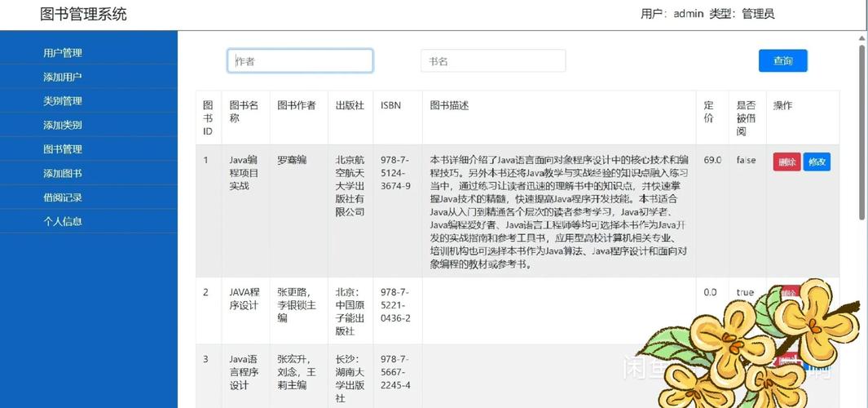Viewport: 868px width, 408px height.
Task: Select book name Java语言程序设计
Action: [x=245, y=372]
